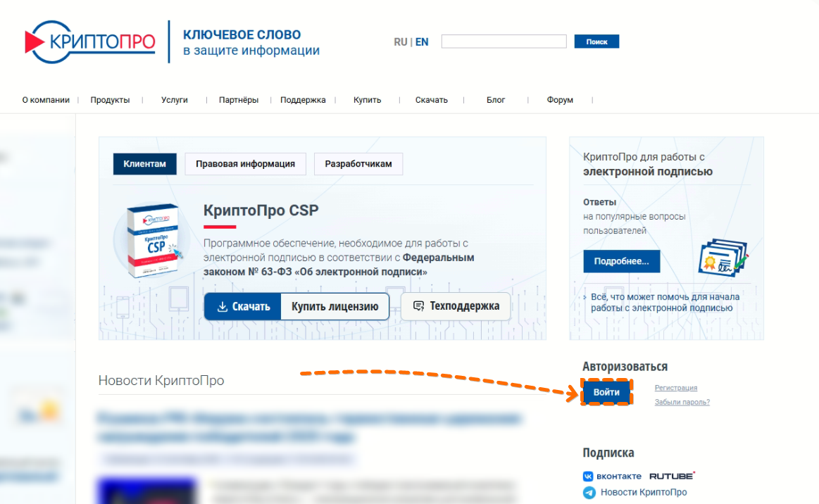Image resolution: width=819 pixels, height=504 pixels.
Task: Switch to the Правовая информация tab
Action: coord(246,164)
